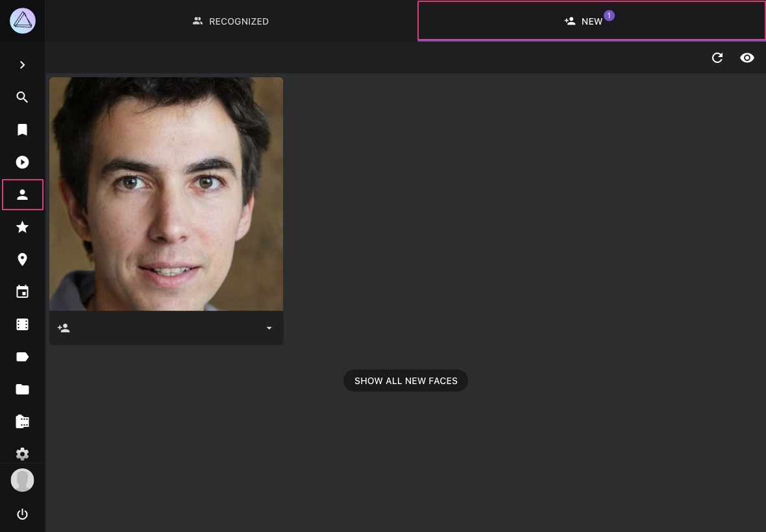Click the face thumbnail of the man
Image resolution: width=766 pixels, height=532 pixels.
tap(166, 193)
